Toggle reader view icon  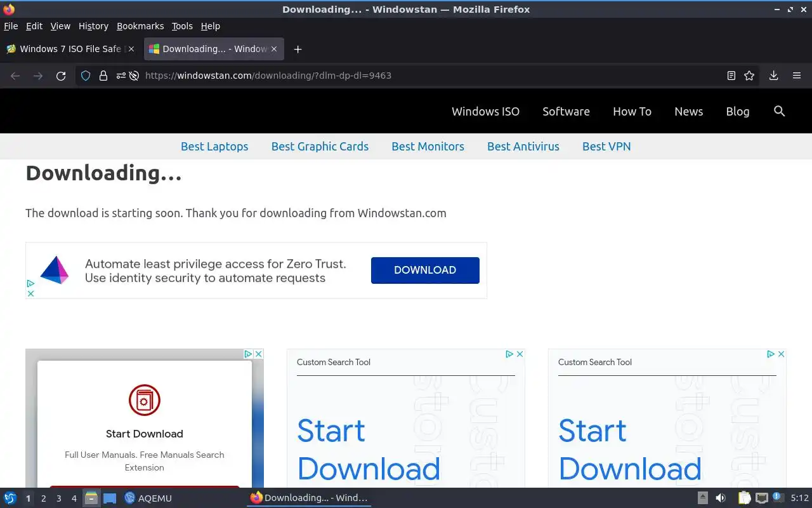731,76
